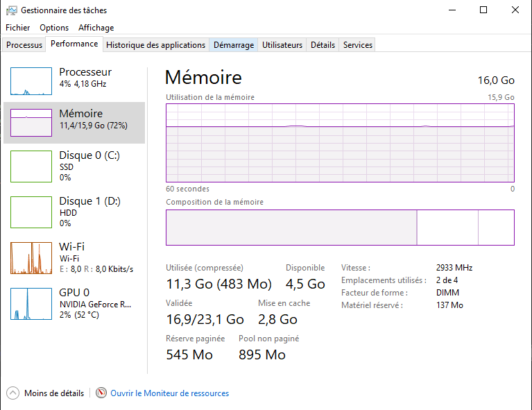Open the Utilisateurs tab
Image resolution: width=532 pixels, height=410 pixels.
pos(282,45)
